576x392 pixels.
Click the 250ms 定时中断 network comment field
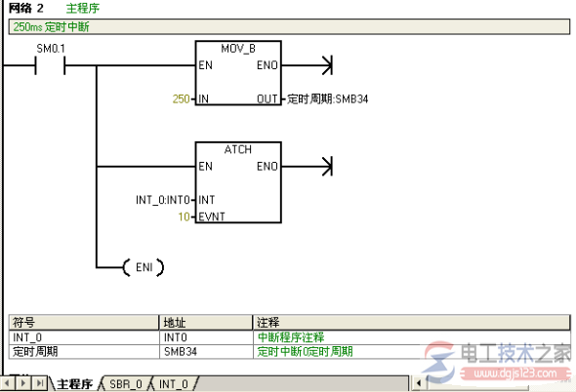pyautogui.click(x=289, y=26)
